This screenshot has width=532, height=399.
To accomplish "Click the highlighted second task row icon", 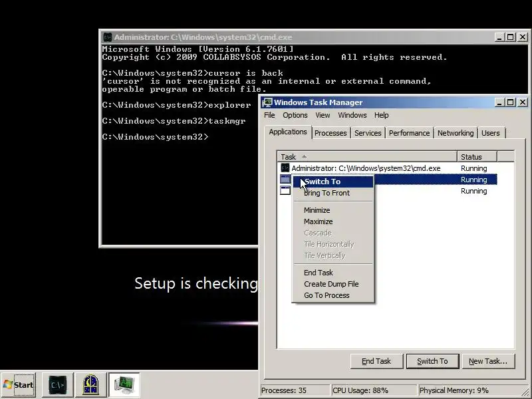I will pos(285,179).
